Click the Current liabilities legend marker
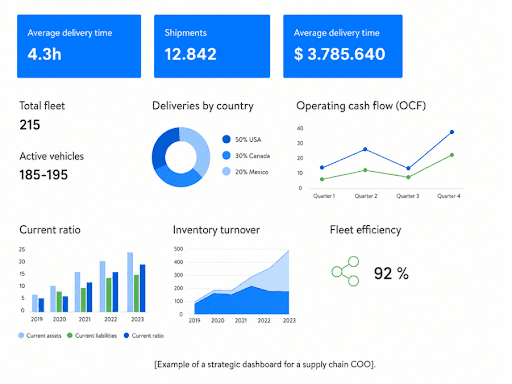The width and height of the screenshot is (512, 384). (70, 335)
